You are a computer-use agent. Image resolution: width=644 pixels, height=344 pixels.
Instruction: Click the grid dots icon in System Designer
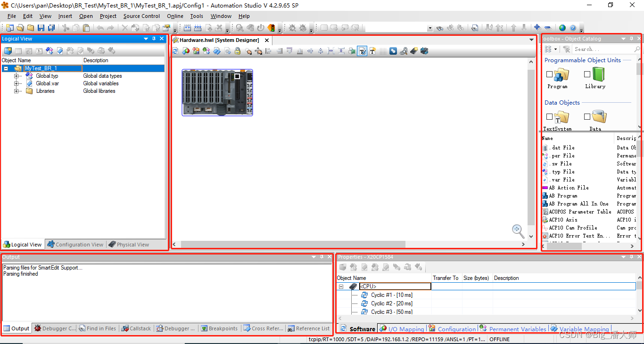pos(383,51)
